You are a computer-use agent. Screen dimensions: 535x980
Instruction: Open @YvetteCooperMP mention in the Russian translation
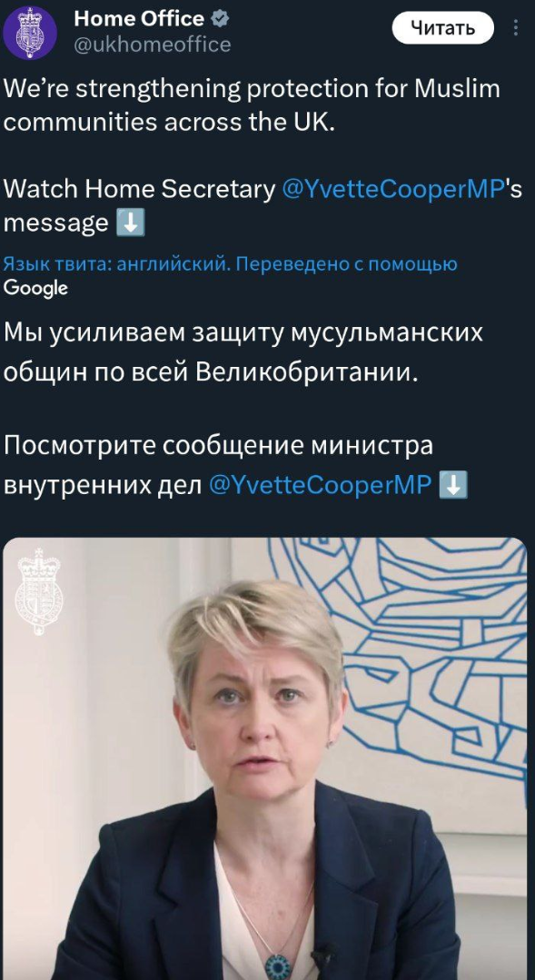point(320,485)
